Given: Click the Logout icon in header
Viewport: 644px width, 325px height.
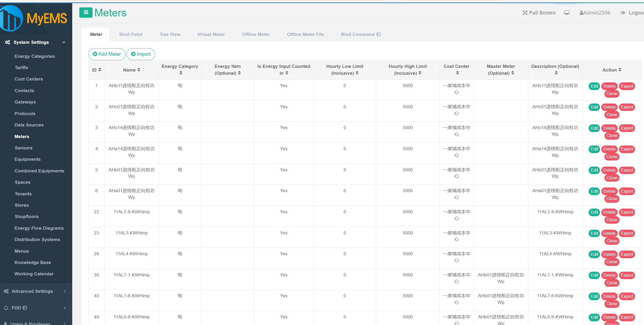Looking at the screenshot, I should point(623,13).
